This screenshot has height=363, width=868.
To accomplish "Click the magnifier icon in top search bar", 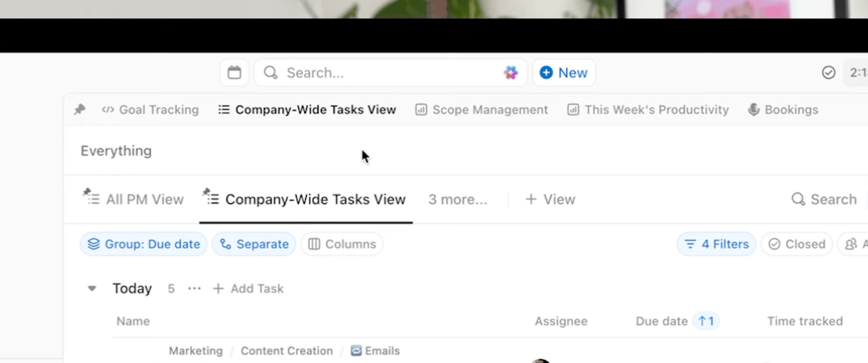I will (271, 73).
